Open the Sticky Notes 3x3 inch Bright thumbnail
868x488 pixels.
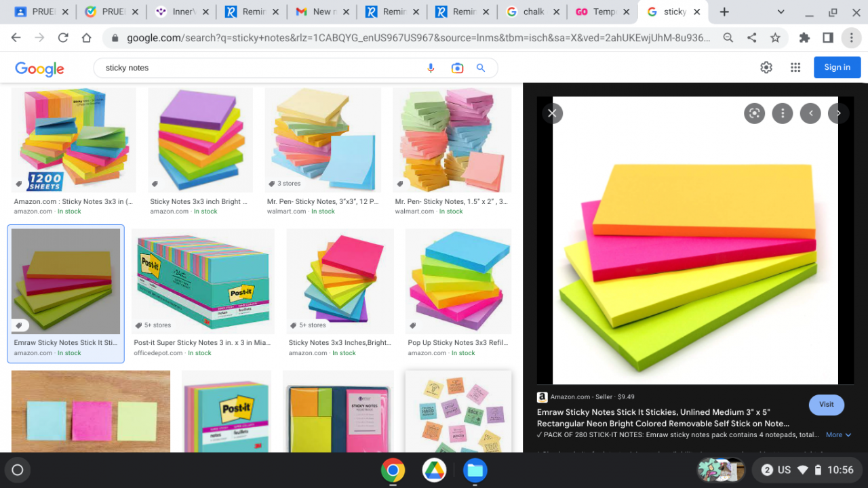[x=200, y=140]
